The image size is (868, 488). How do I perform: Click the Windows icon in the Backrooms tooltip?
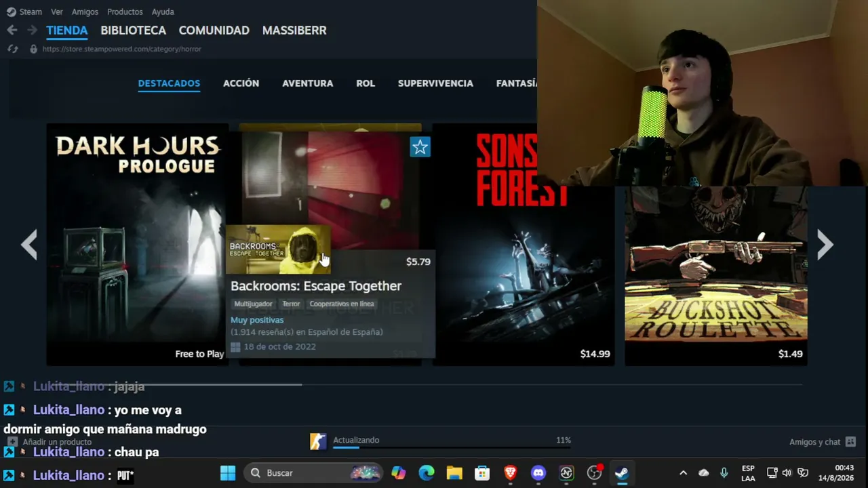pos(235,347)
